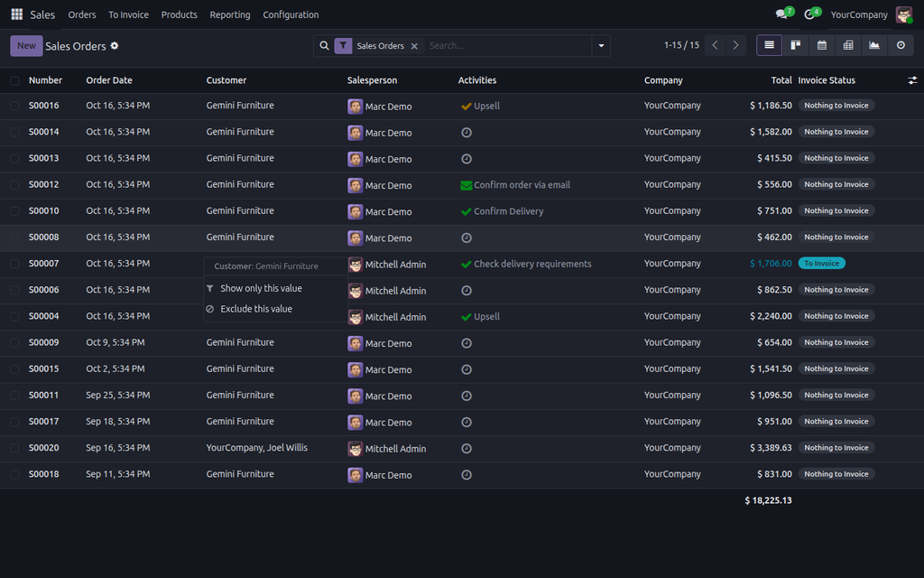This screenshot has height=578, width=924.
Task: Click the Confirm Delivery check icon for S00010
Action: point(467,211)
